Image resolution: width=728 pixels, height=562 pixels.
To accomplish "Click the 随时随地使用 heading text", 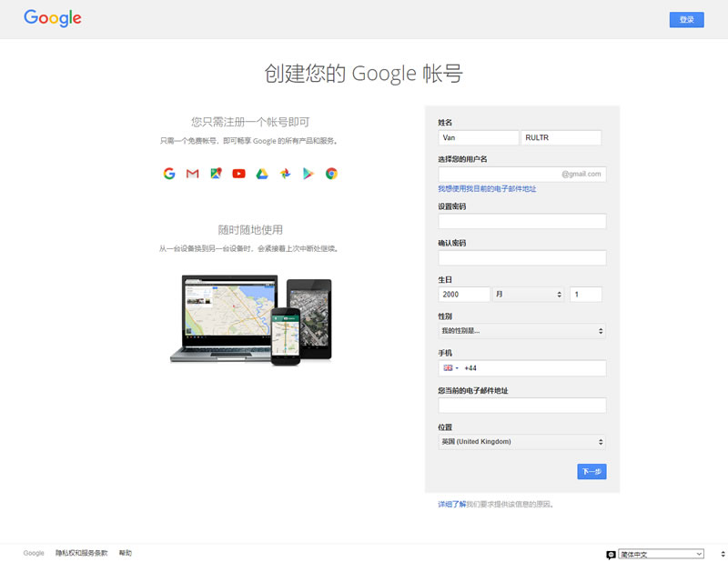I will (x=250, y=230).
